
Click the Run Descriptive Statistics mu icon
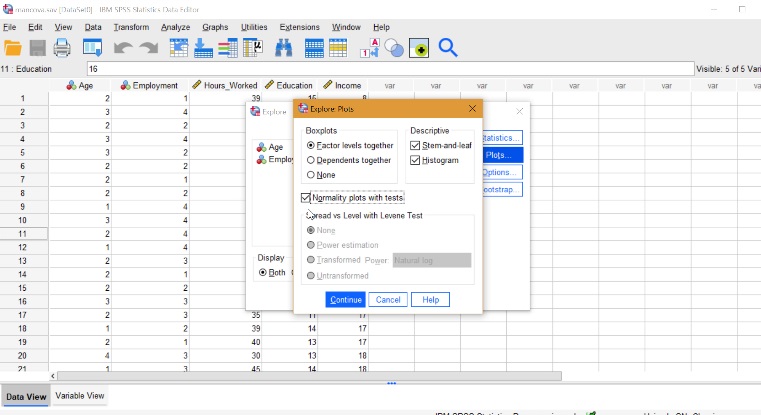coord(253,48)
